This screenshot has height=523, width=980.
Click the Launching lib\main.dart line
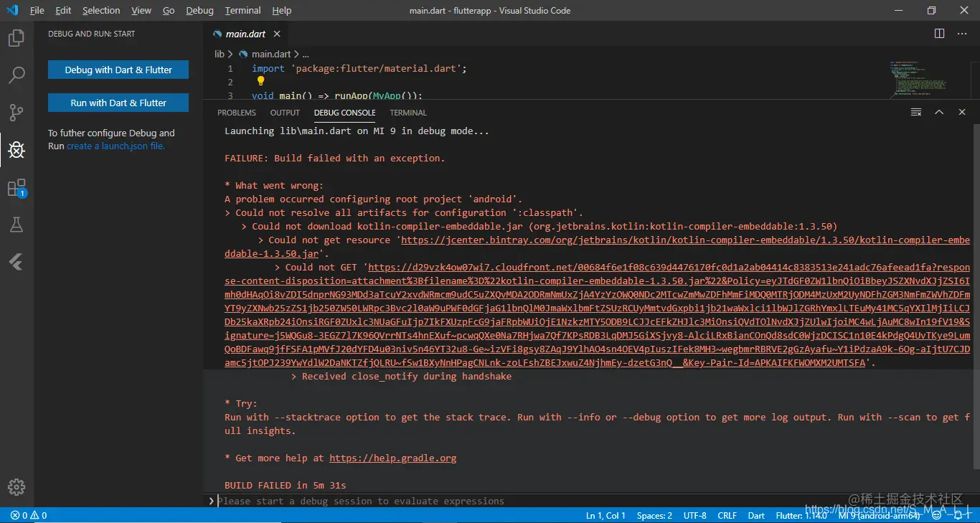(357, 131)
